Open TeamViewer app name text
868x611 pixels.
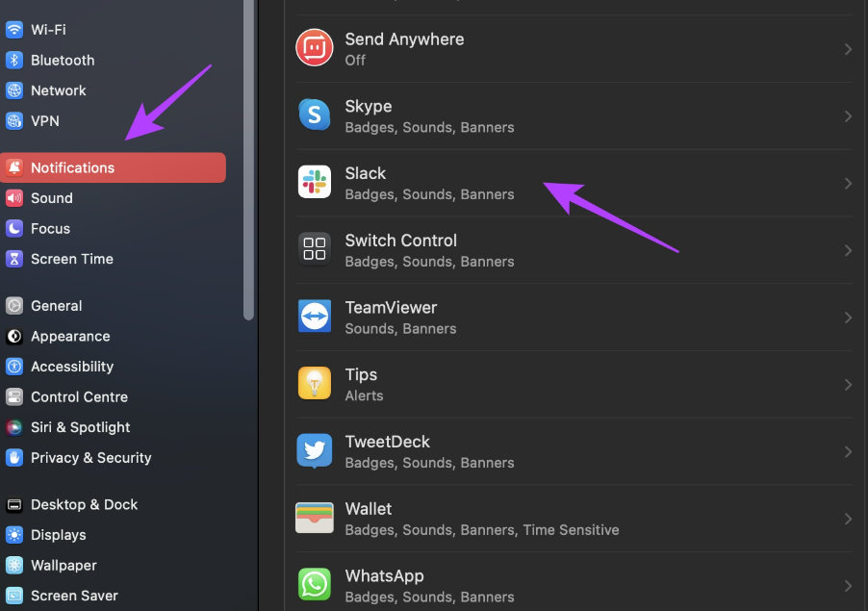pos(391,307)
